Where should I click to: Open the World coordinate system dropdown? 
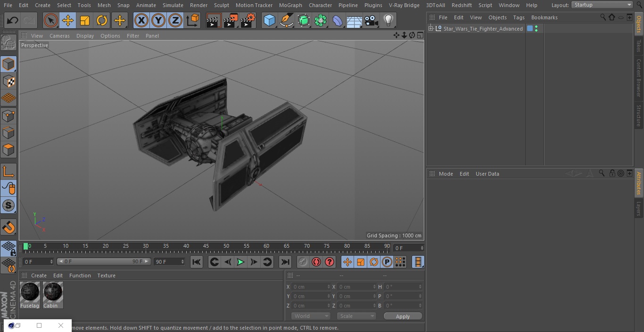(311, 316)
